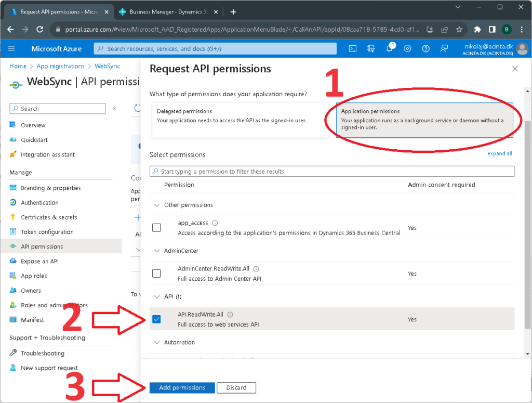
Task: Click the expand all link
Action: point(499,153)
